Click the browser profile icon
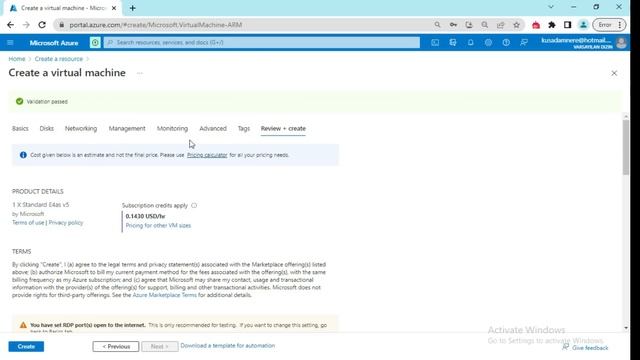640x360 pixels. point(583,25)
